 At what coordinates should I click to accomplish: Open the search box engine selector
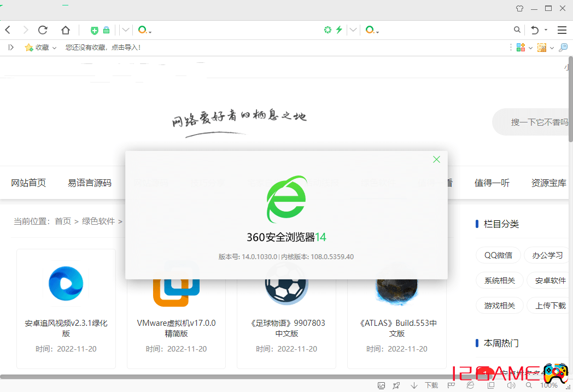(372, 30)
